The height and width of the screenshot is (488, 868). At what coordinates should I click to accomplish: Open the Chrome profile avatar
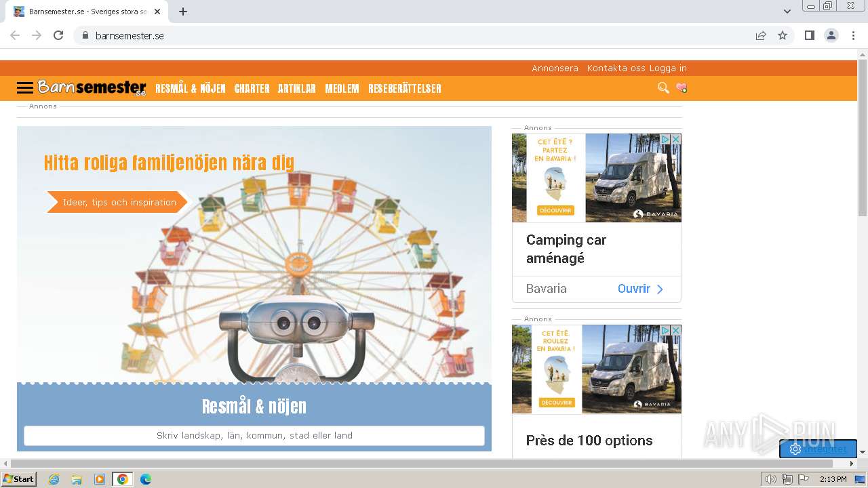pos(831,35)
